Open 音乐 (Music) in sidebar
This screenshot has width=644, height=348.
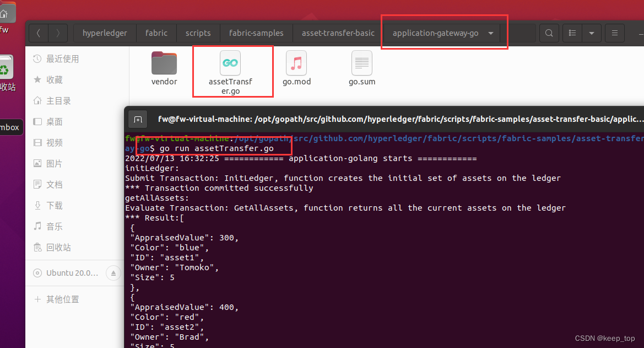pyautogui.click(x=75, y=227)
